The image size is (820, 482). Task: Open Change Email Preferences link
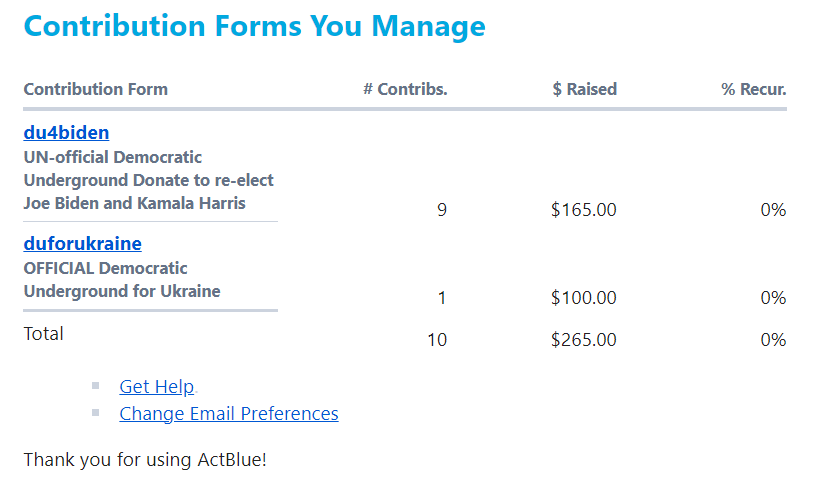point(228,413)
